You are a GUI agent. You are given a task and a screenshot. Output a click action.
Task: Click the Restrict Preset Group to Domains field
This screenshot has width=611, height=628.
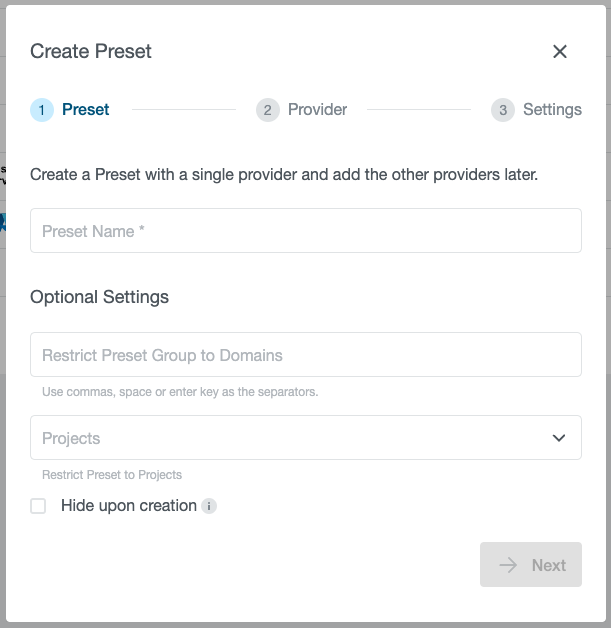(x=305, y=355)
